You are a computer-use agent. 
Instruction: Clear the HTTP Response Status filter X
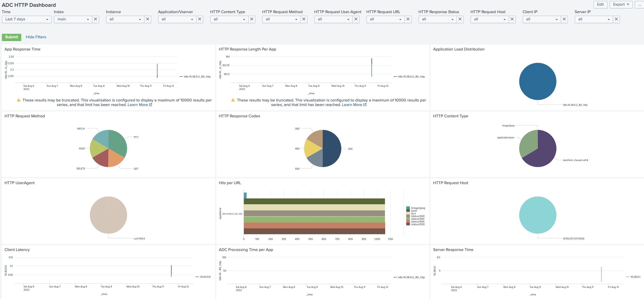(x=460, y=19)
